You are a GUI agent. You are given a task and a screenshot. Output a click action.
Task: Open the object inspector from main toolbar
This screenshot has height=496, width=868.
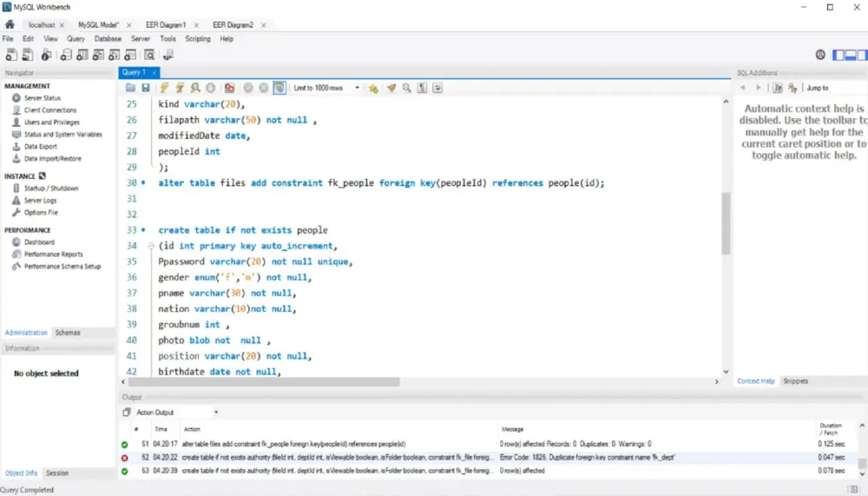(47, 55)
